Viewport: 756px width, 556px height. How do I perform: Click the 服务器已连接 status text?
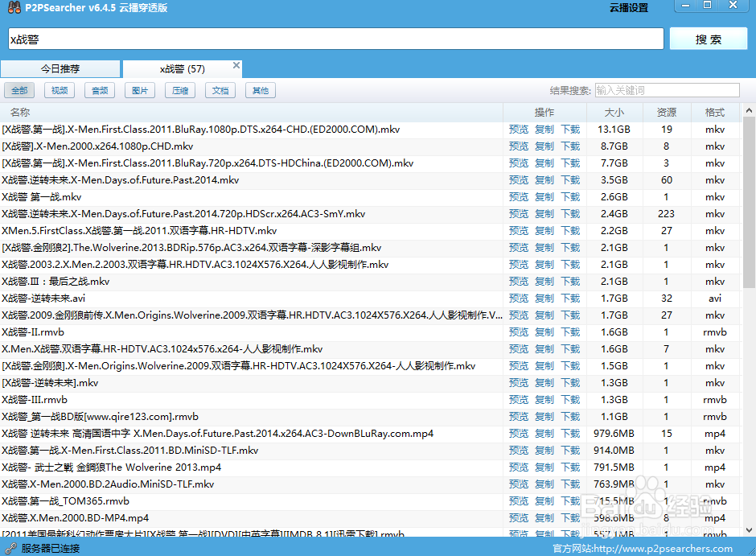pyautogui.click(x=50, y=548)
